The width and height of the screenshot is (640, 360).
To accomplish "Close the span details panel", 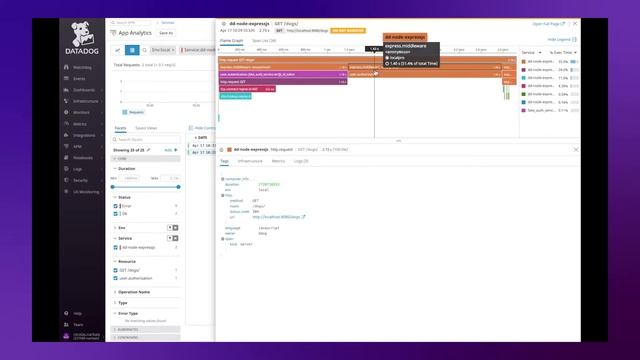I will (x=576, y=150).
